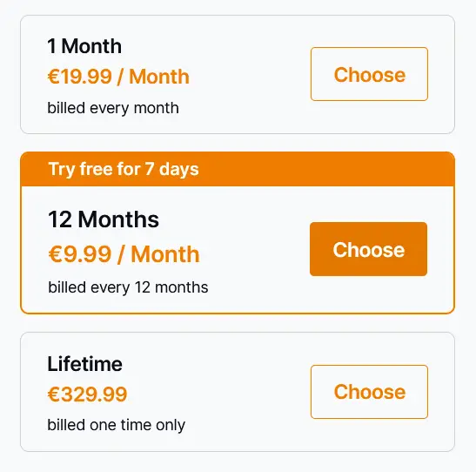Click the 'billed every 12 months' note
Viewport: 476px width, 472px height.
[x=128, y=287]
